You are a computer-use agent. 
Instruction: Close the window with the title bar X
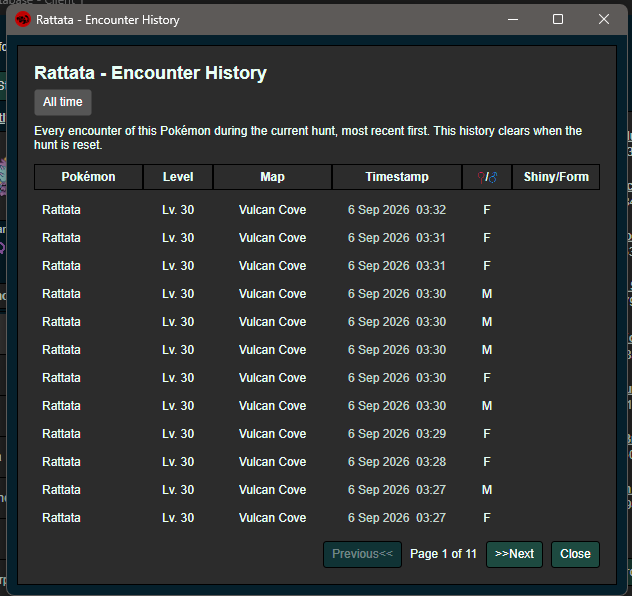point(604,19)
